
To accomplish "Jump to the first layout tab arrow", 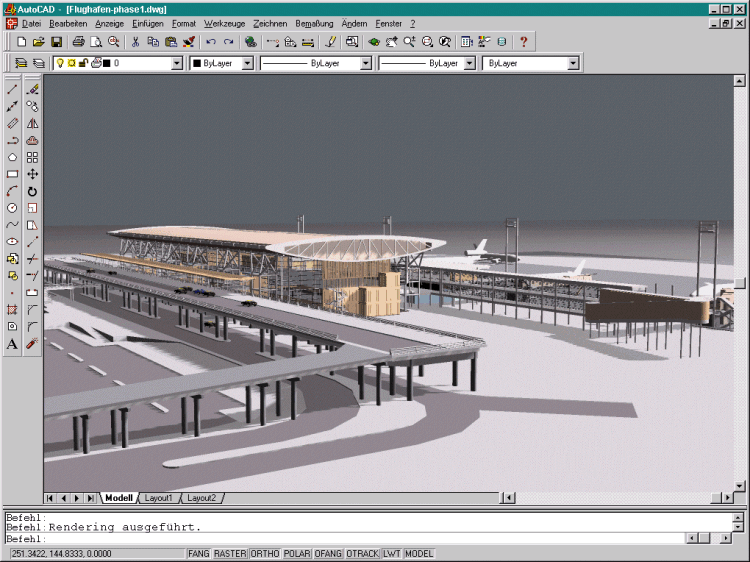I will point(49,498).
